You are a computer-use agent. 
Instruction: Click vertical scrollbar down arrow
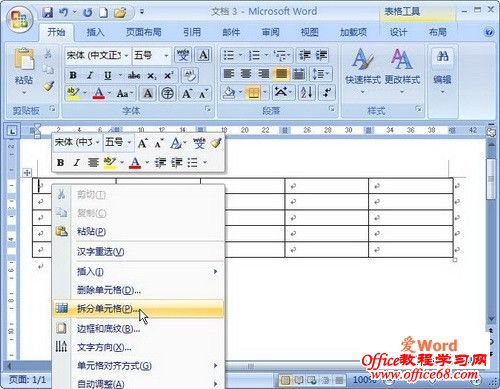pyautogui.click(x=491, y=319)
